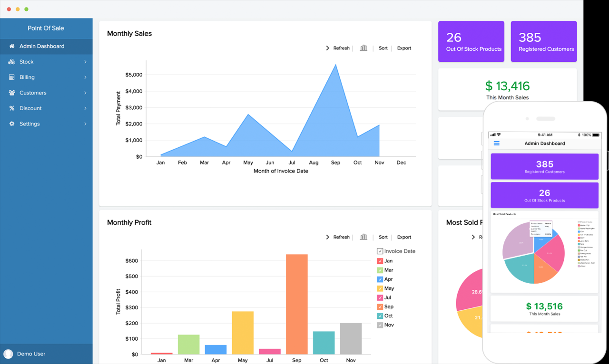Click the pink 28.6% pie slice
Viewport: 609px width, 364px height.
point(470,290)
